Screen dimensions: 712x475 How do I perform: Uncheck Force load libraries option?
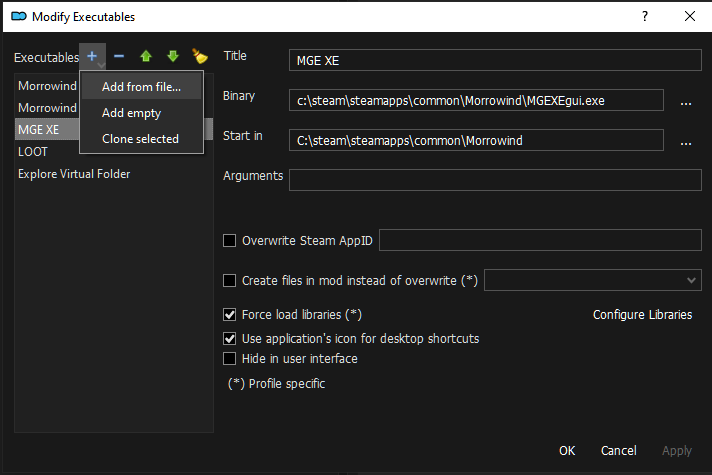tap(230, 315)
